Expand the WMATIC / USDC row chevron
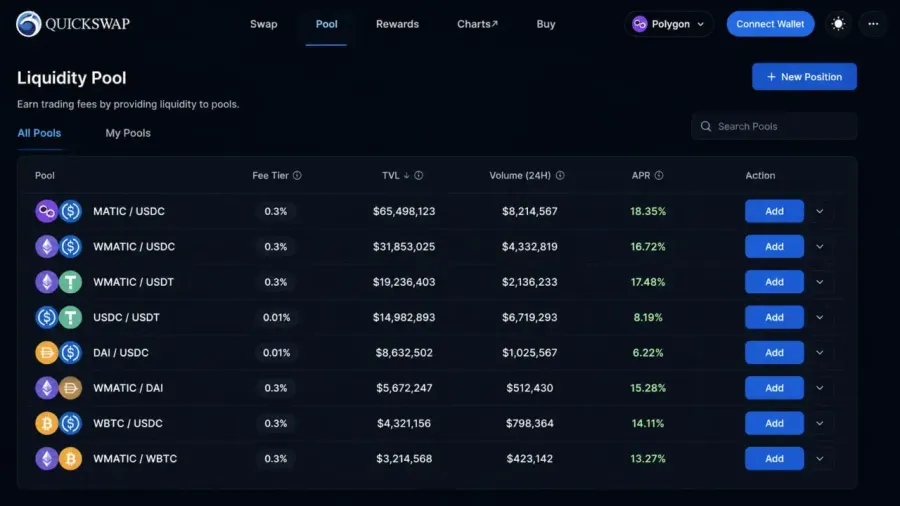 pyautogui.click(x=820, y=247)
